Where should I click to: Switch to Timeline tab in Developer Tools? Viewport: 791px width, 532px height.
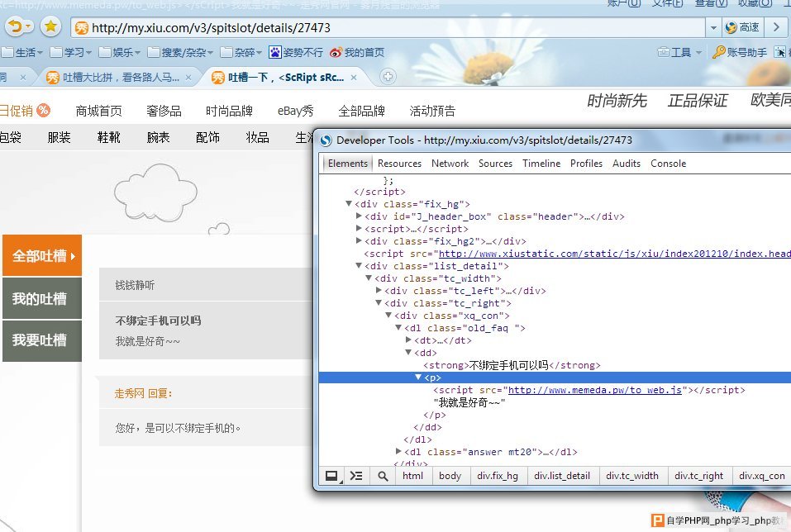click(x=541, y=164)
